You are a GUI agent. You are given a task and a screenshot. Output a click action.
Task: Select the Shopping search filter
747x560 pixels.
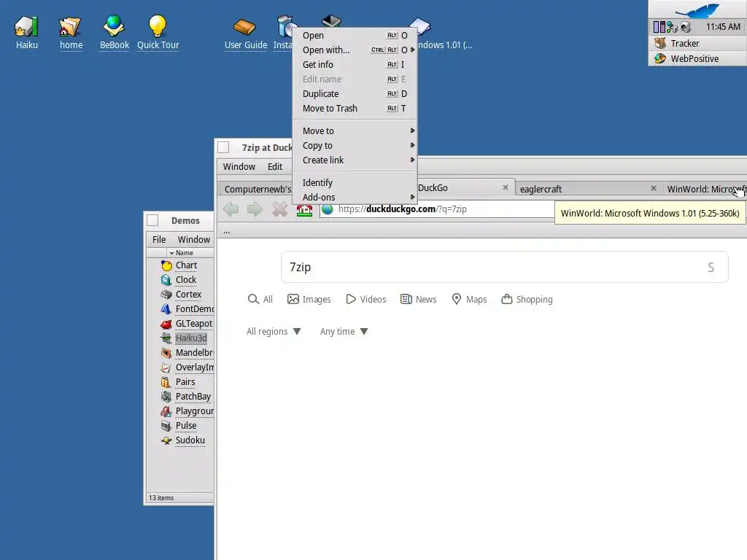(527, 299)
